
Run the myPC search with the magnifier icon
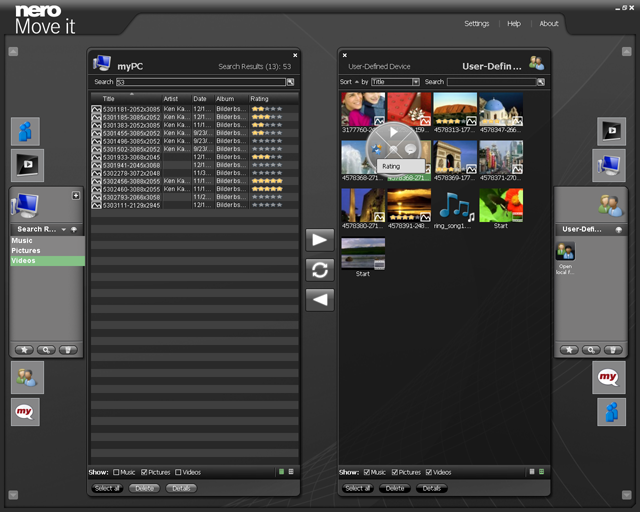[x=291, y=82]
